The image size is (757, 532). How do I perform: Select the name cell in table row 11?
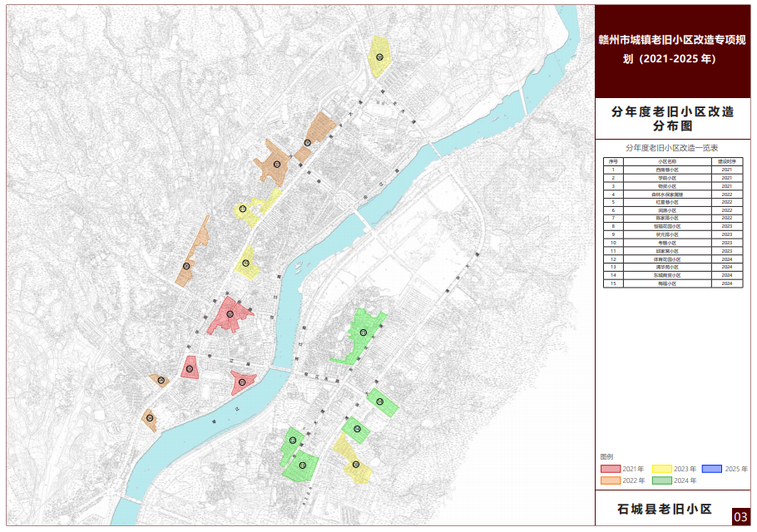pyautogui.click(x=667, y=251)
